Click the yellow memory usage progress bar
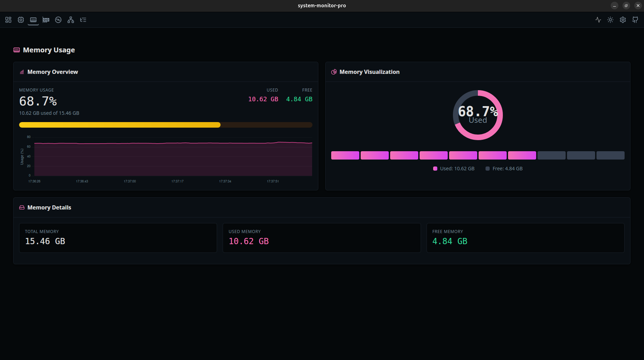The width and height of the screenshot is (644, 360). [120, 125]
